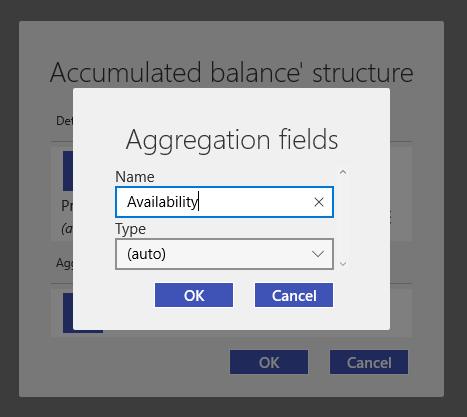Click the Name label above the text box
The width and height of the screenshot is (467, 417).
tap(135, 177)
